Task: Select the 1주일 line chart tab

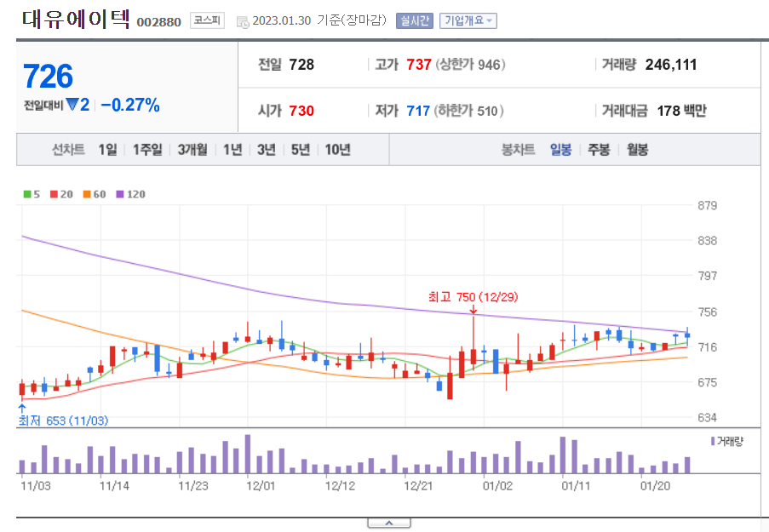Action: [147, 150]
